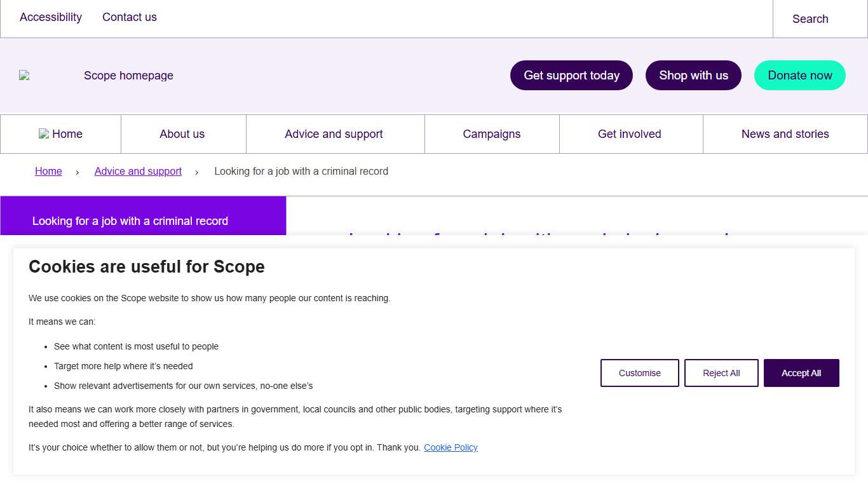
Task: Open the Search box in header
Action: 810,19
